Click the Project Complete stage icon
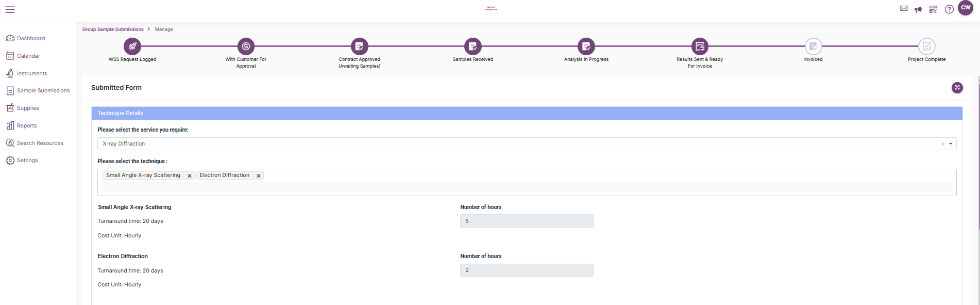 point(926,46)
